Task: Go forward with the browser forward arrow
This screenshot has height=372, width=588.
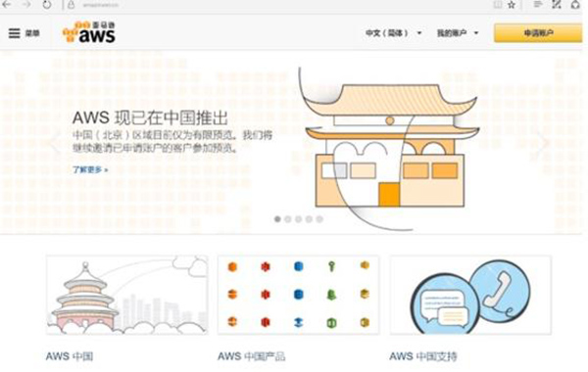Action: pyautogui.click(x=26, y=5)
